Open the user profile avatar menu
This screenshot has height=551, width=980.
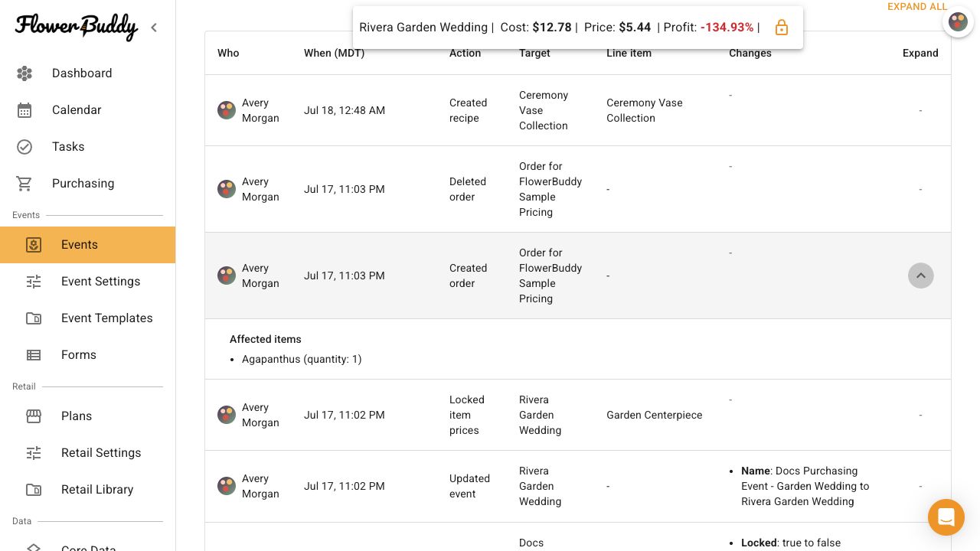click(958, 21)
